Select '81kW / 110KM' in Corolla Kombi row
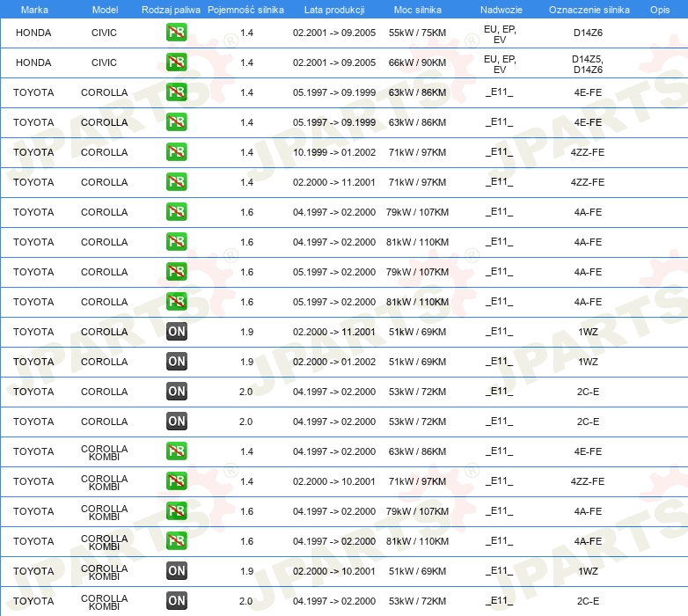 coord(417,541)
